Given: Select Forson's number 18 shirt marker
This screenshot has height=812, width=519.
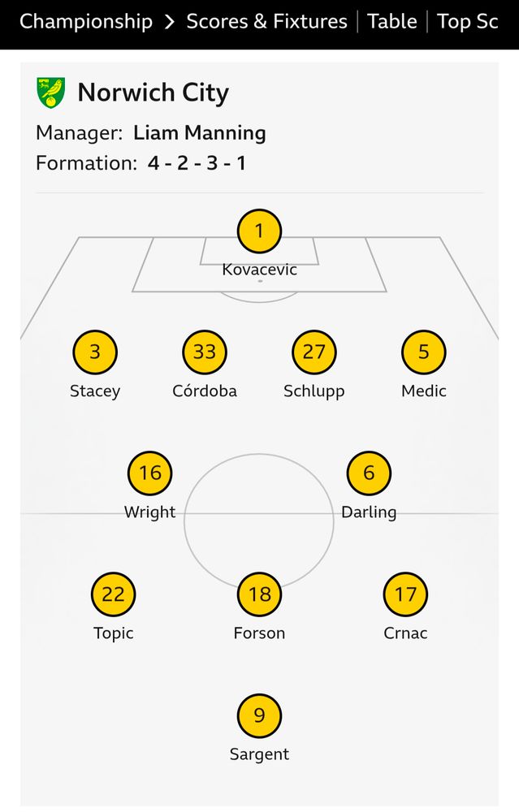Looking at the screenshot, I should [x=258, y=594].
